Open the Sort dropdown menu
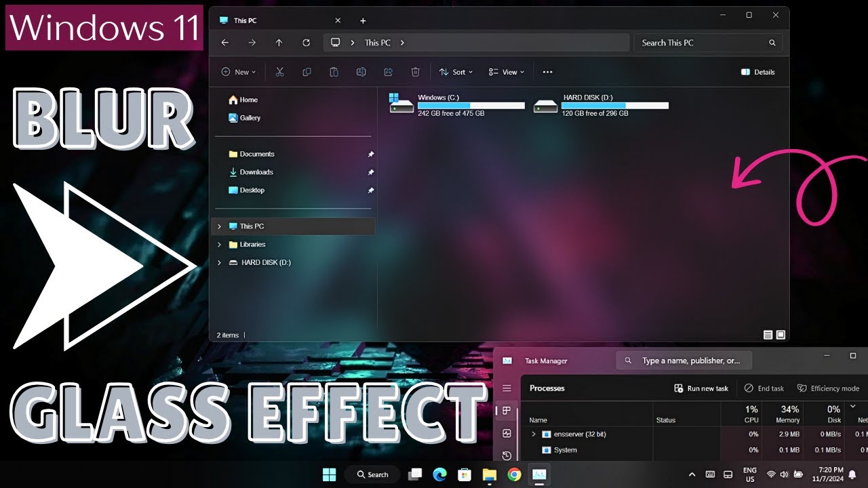Image resolution: width=868 pixels, height=488 pixels. point(456,72)
